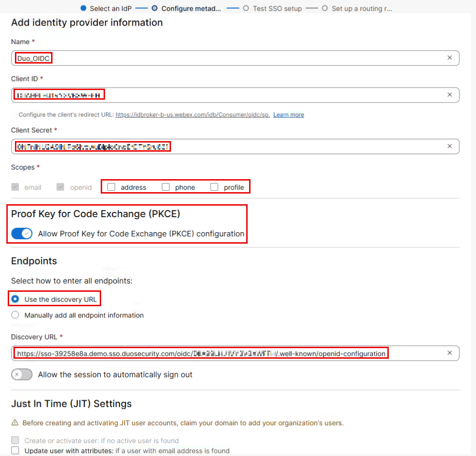Open the Learn more link
This screenshot has width=476, height=456.
pos(289,115)
